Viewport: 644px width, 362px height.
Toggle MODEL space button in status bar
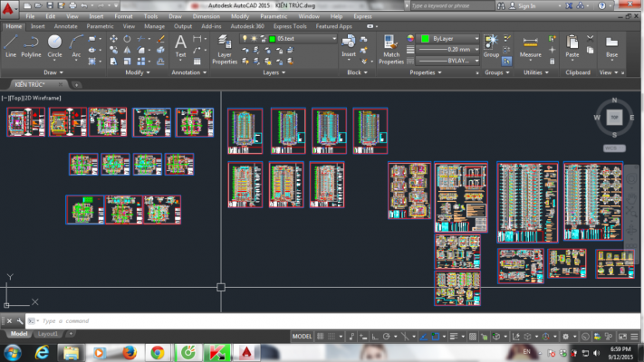coord(302,336)
